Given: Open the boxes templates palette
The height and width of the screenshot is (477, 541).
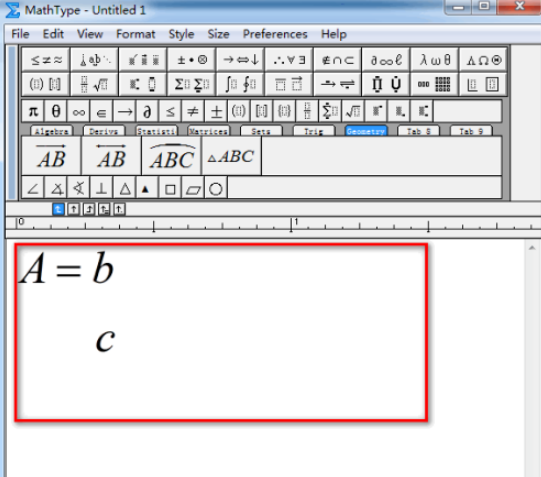Looking at the screenshot, I should pyautogui.click(x=483, y=84).
